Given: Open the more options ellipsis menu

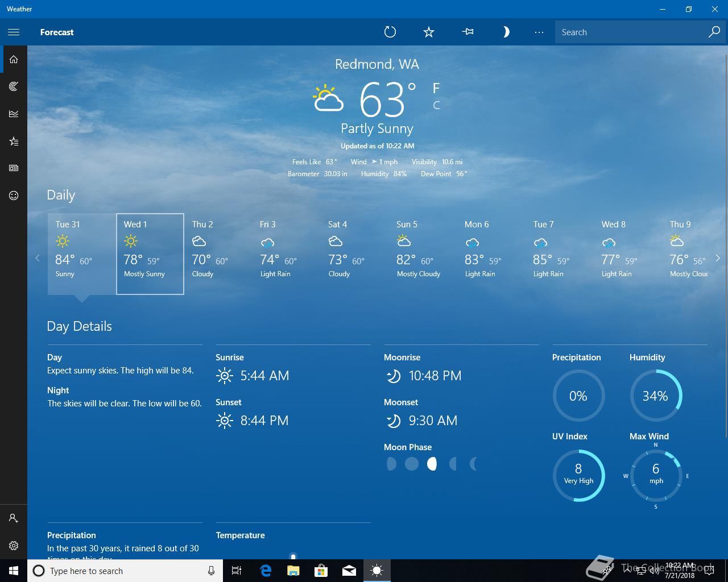Looking at the screenshot, I should pos(539,32).
